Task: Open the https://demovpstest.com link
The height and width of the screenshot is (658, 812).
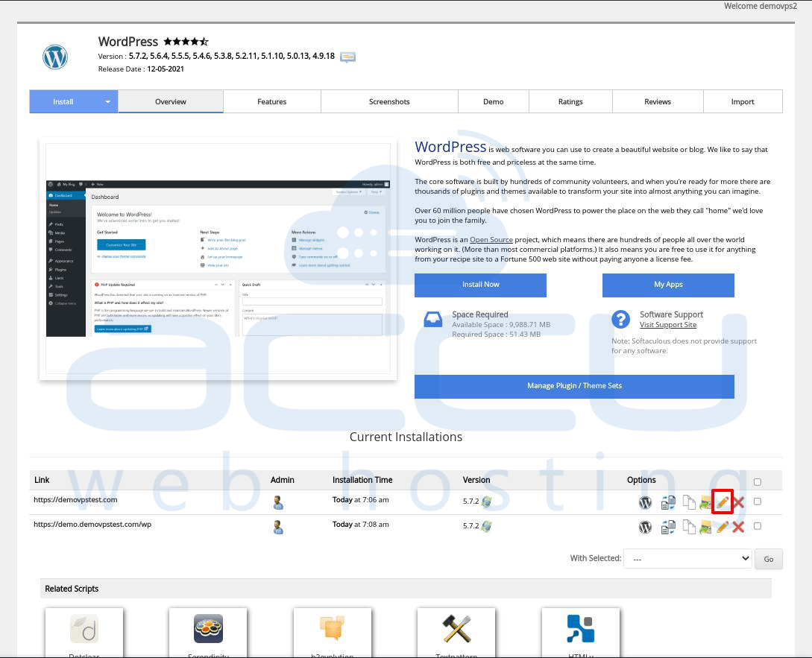Action: 75,499
